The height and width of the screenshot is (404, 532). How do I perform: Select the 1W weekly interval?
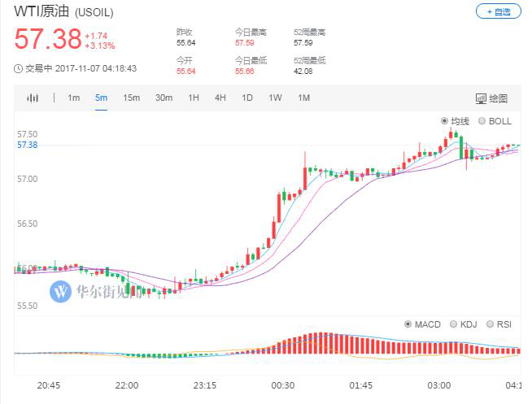275,98
